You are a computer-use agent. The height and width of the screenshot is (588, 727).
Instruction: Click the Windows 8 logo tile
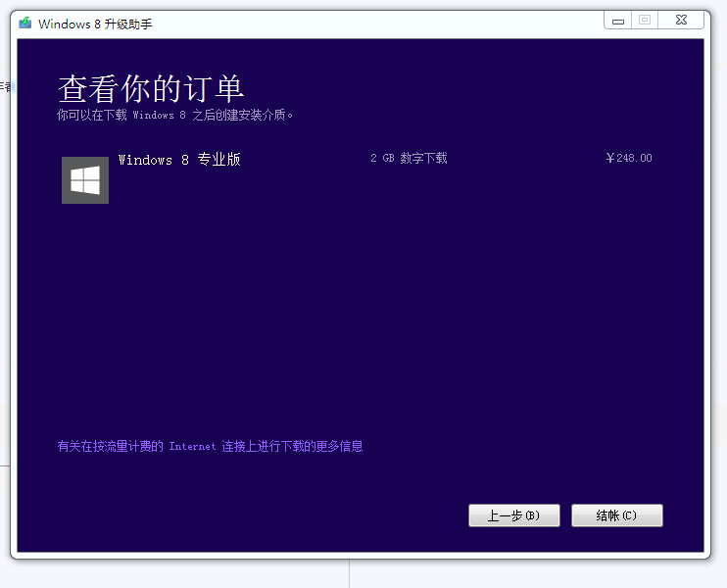point(85,180)
